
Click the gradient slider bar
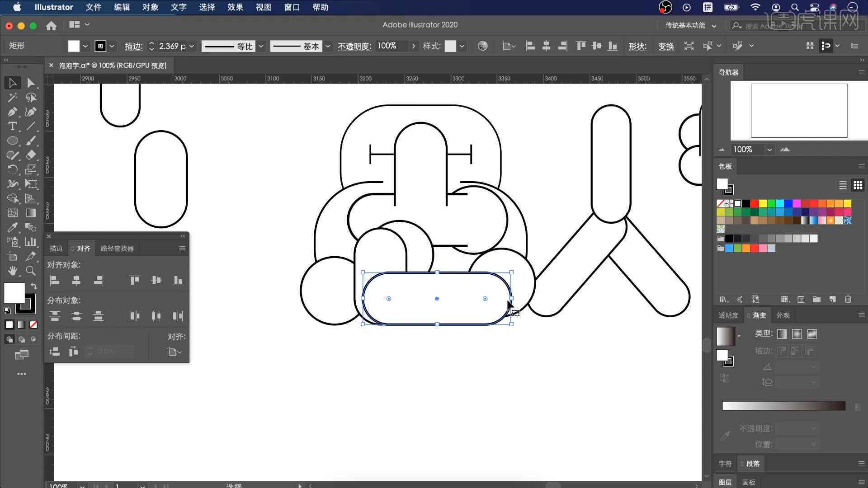(x=783, y=406)
